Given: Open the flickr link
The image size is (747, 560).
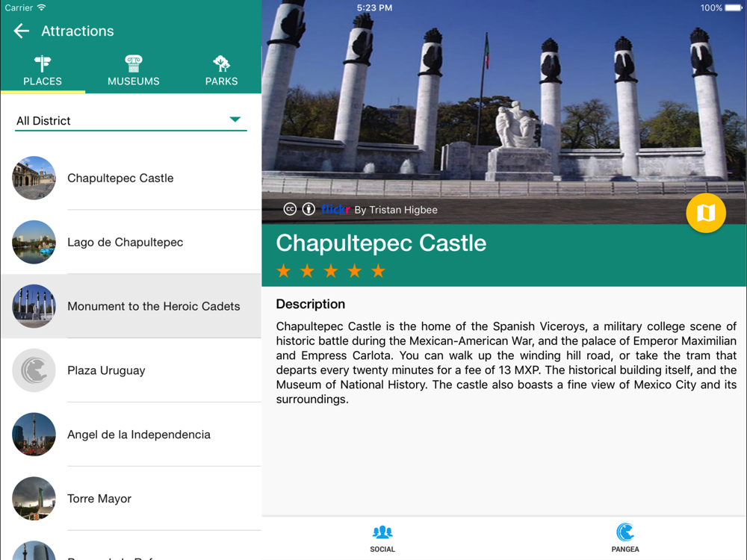Looking at the screenshot, I should point(335,209).
